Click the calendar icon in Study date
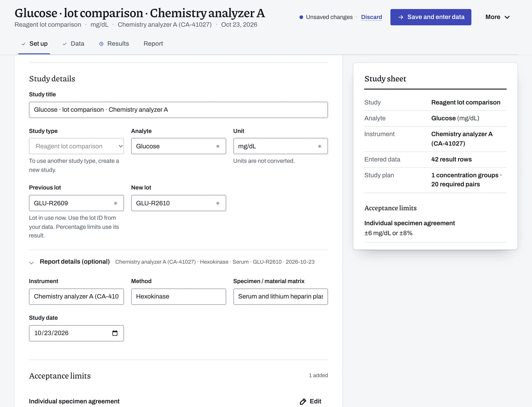This screenshot has height=407, width=532. click(x=115, y=333)
